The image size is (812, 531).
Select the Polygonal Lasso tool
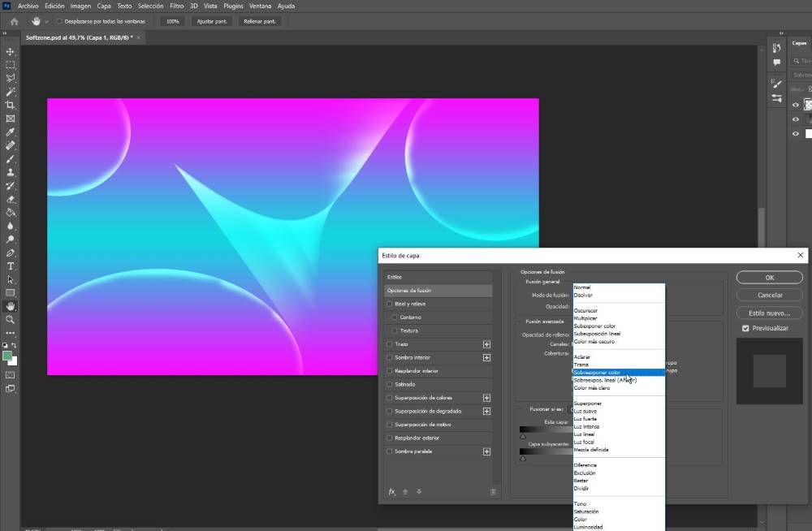point(10,78)
